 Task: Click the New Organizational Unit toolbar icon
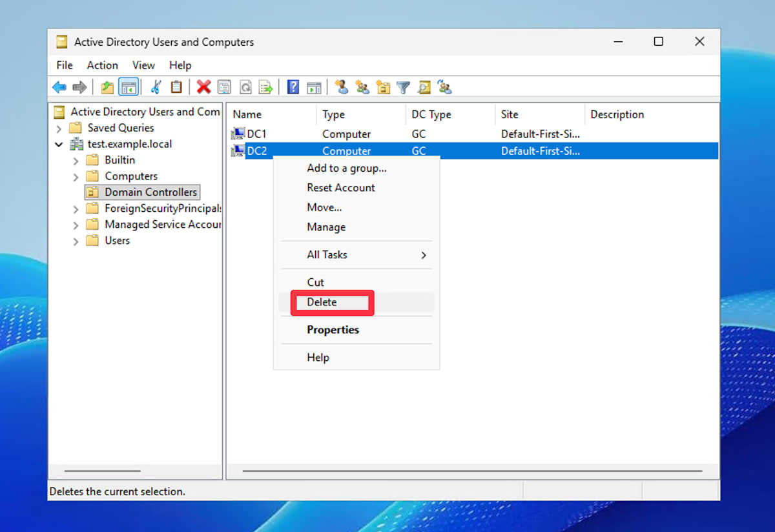(x=383, y=87)
